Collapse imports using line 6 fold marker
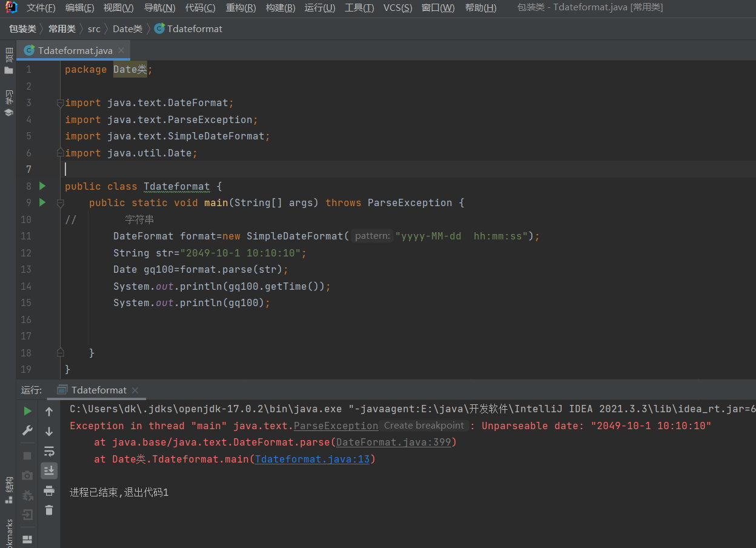Screen dimensions: 756x548 click(60, 153)
